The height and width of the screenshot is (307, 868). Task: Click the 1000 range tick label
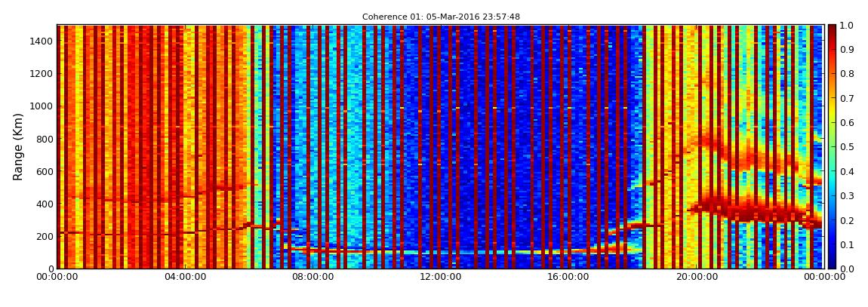coord(43,106)
